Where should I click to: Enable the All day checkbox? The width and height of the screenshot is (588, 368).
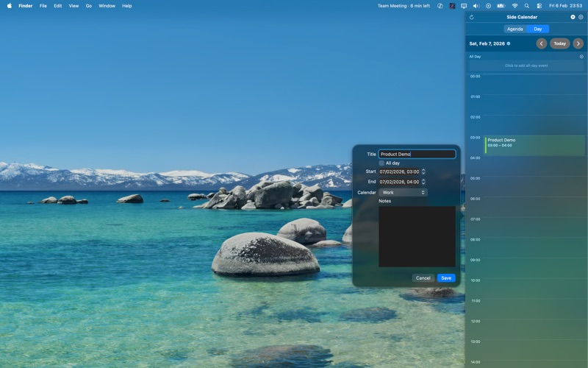(381, 163)
